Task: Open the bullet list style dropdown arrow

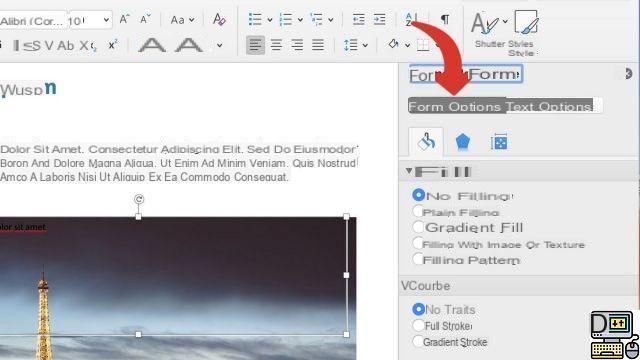Action: 270,20
